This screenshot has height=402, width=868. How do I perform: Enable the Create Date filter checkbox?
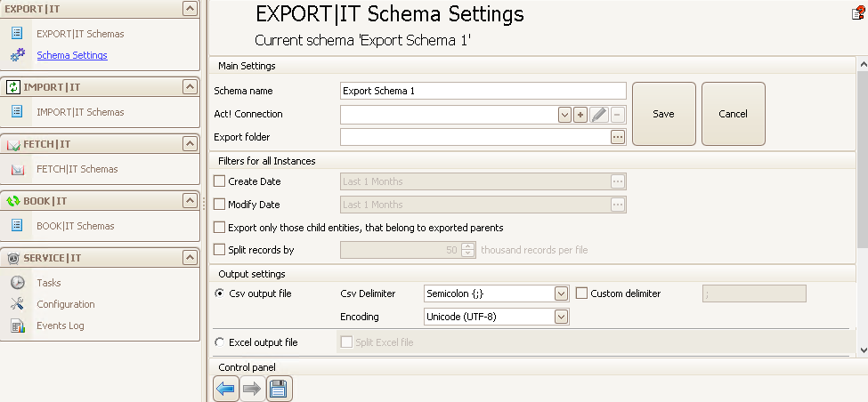point(220,181)
